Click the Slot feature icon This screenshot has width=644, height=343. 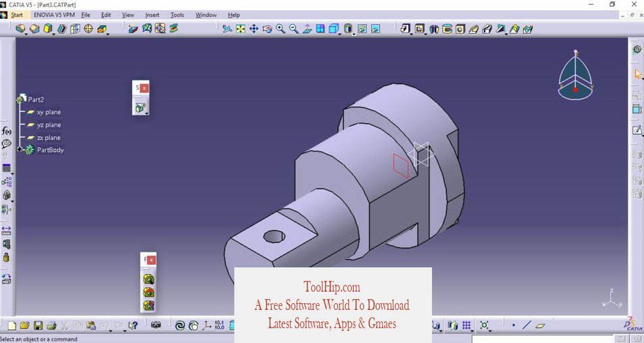coord(487,29)
